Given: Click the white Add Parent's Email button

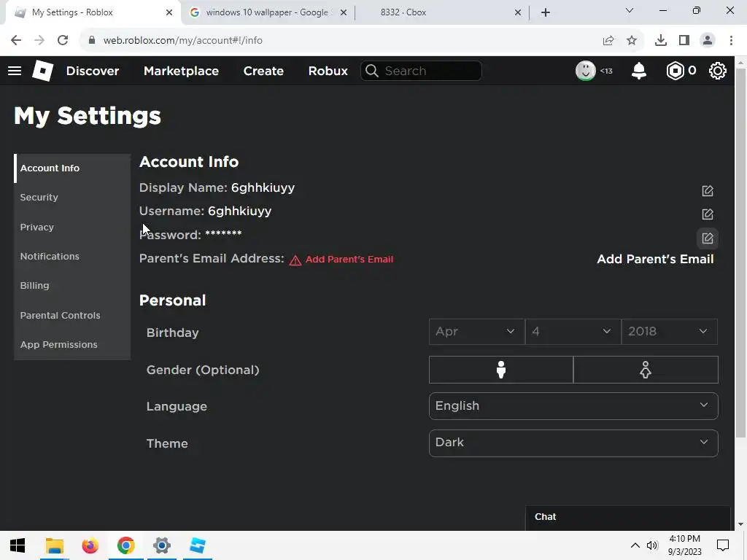Looking at the screenshot, I should (655, 259).
